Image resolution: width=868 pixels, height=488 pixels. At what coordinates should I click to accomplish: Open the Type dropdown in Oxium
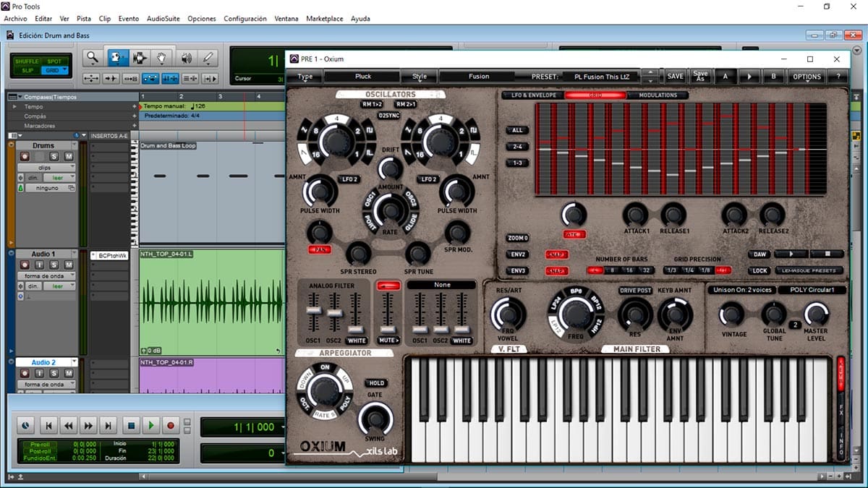(x=305, y=77)
